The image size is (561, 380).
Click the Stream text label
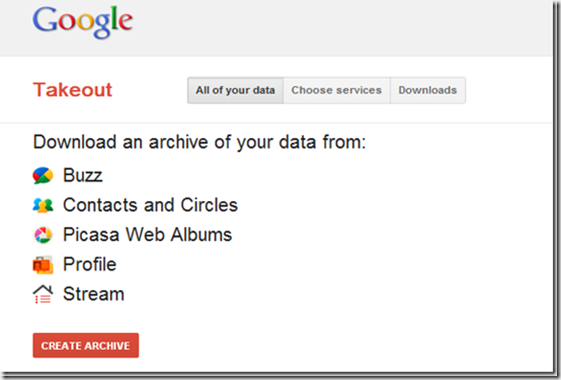(94, 294)
